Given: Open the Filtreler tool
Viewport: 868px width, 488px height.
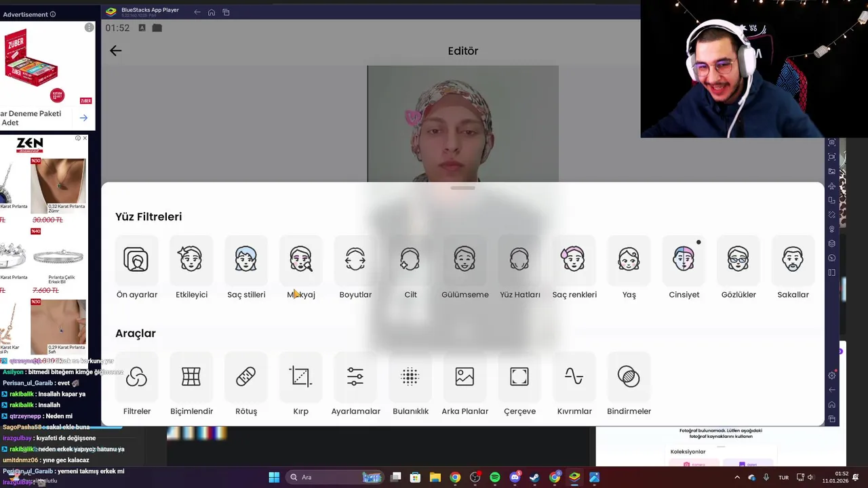Looking at the screenshot, I should click(x=136, y=384).
